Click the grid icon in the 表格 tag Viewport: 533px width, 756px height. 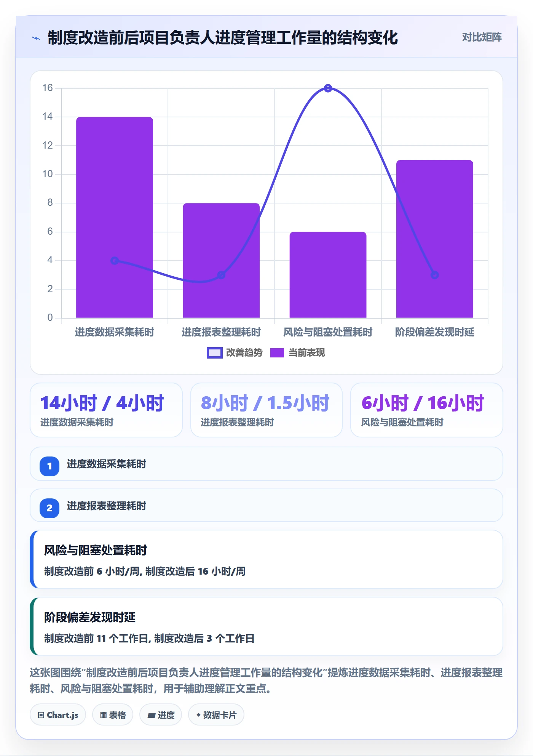(x=103, y=715)
